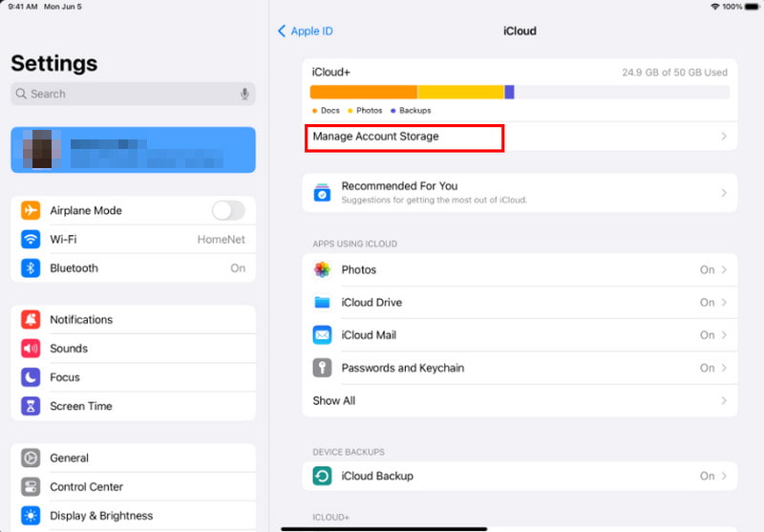Viewport: 764px width, 532px height.
Task: Tap the orange Docs storage bar segment
Action: coord(364,92)
